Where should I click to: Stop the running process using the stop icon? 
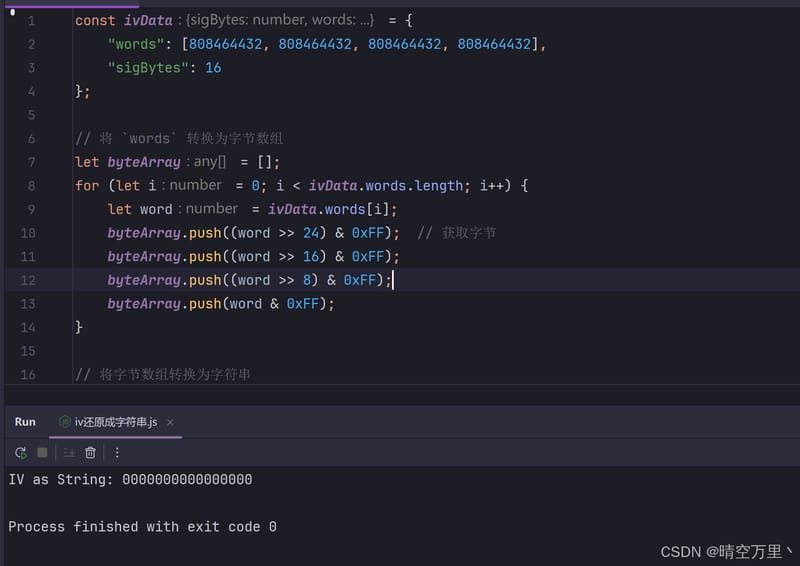point(42,453)
